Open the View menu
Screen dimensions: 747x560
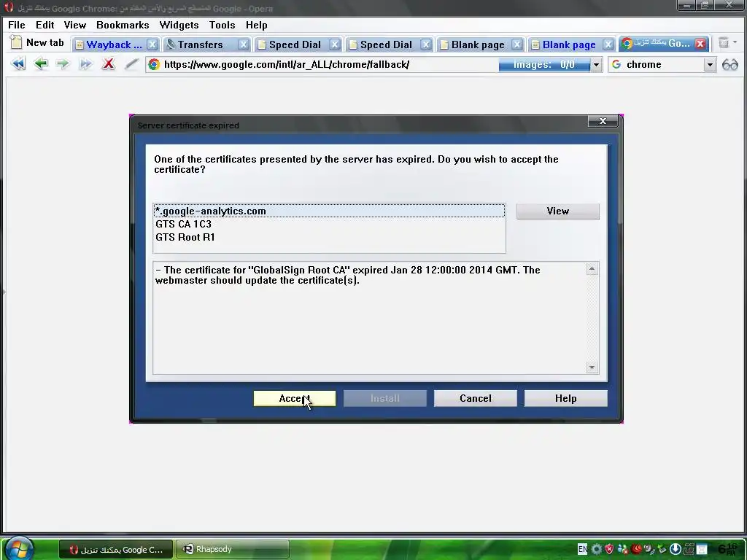pos(75,25)
